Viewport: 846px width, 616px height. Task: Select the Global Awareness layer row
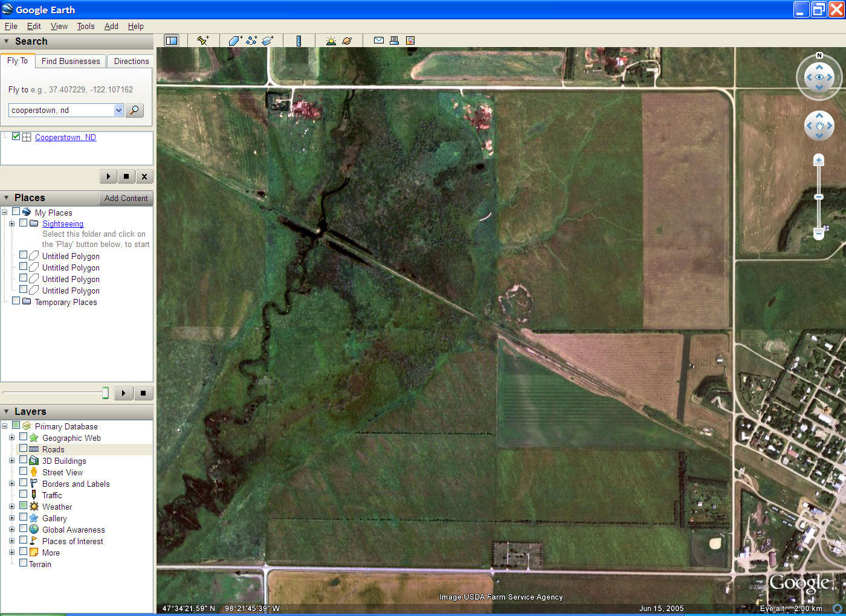point(73,530)
